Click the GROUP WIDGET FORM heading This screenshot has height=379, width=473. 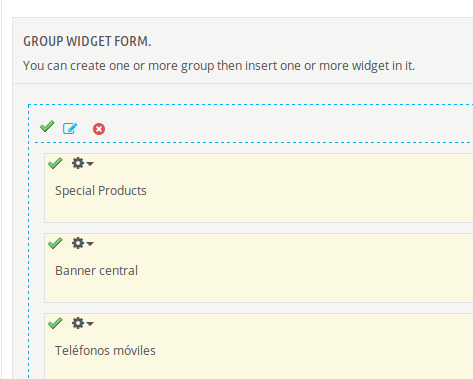pyautogui.click(x=87, y=41)
